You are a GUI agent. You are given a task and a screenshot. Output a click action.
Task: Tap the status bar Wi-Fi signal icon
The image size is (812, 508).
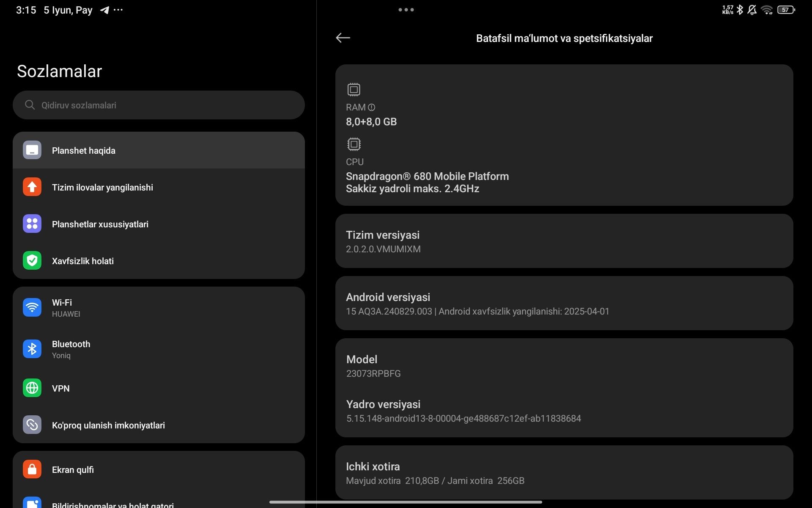767,10
